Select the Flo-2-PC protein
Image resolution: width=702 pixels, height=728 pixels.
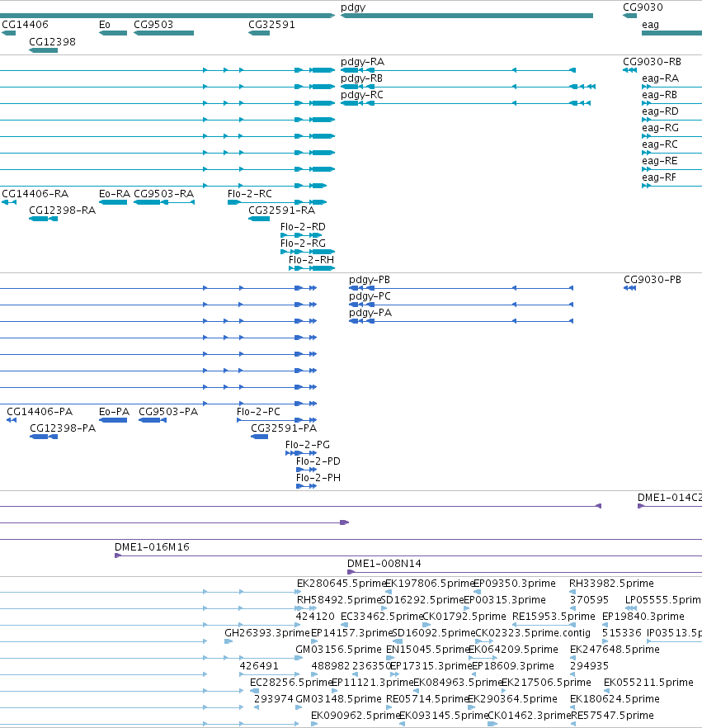pyautogui.click(x=276, y=420)
